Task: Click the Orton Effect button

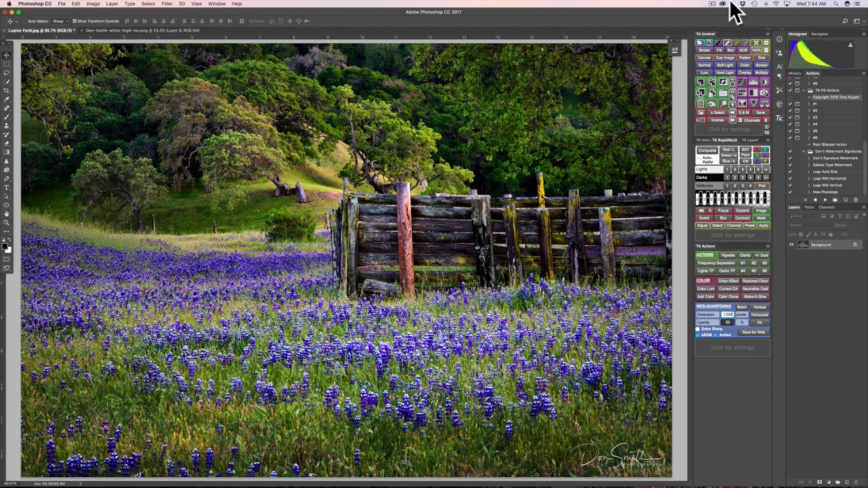Action: (728, 281)
